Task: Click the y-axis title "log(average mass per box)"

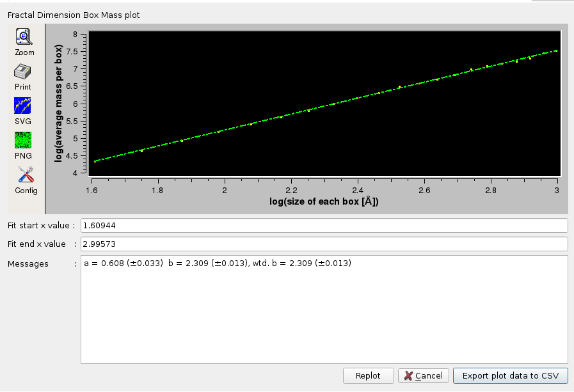Action: [59, 103]
